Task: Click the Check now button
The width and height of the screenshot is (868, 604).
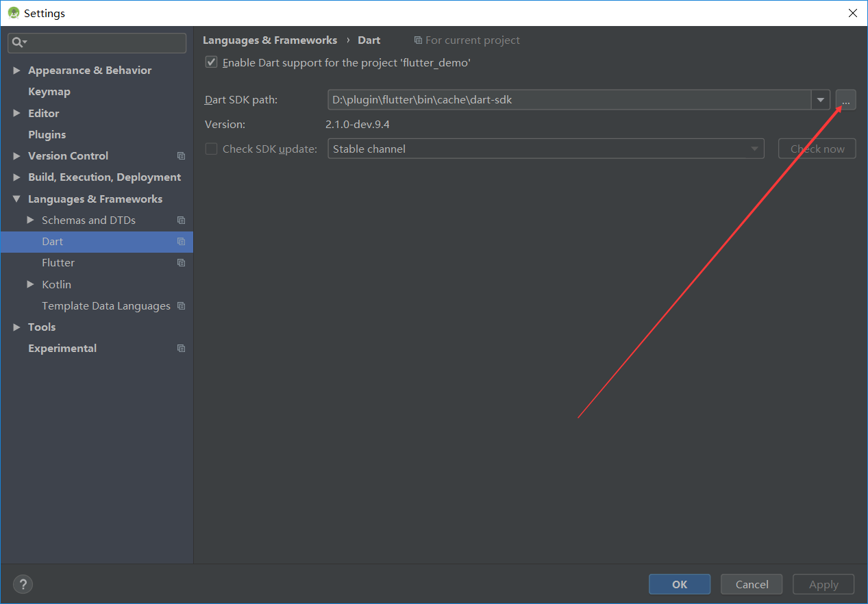Action: (x=817, y=149)
